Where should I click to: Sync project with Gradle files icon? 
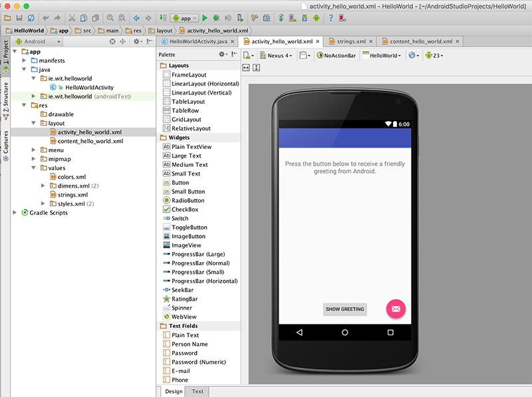281,18
